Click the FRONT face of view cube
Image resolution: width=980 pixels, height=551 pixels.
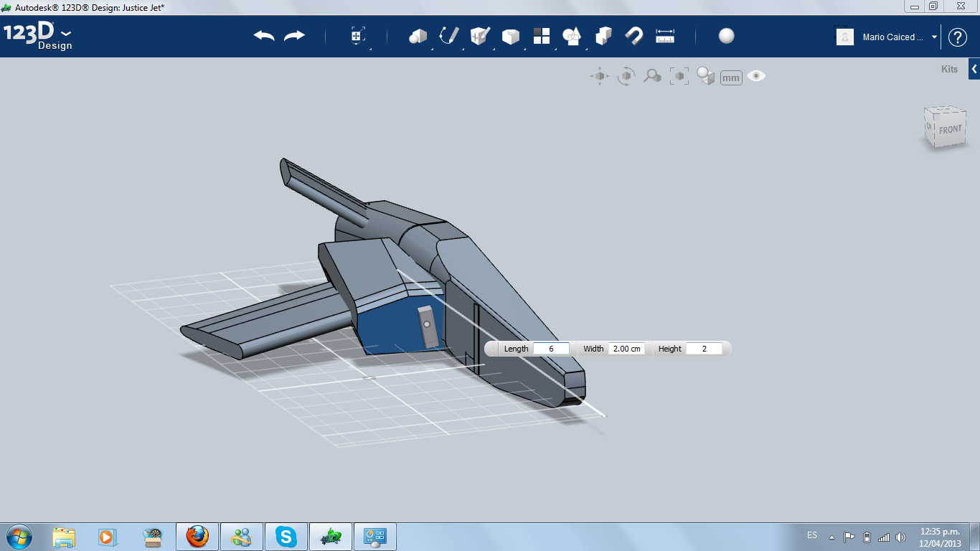pos(950,130)
